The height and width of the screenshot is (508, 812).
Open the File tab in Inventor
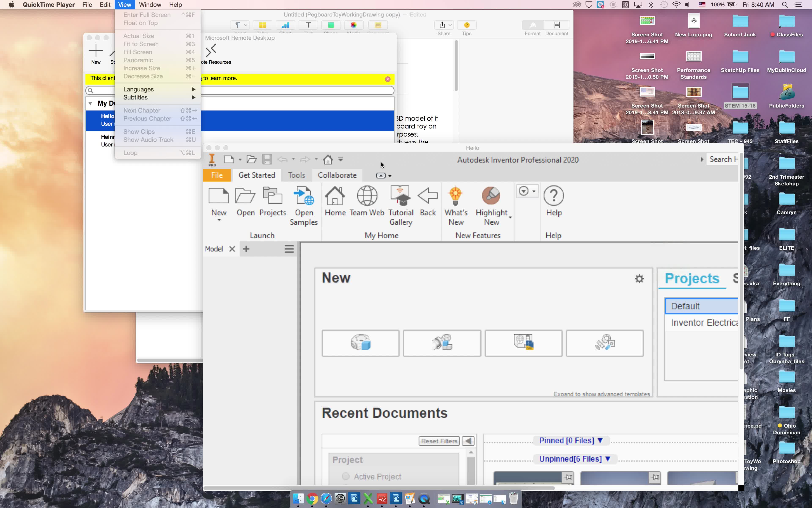[217, 175]
